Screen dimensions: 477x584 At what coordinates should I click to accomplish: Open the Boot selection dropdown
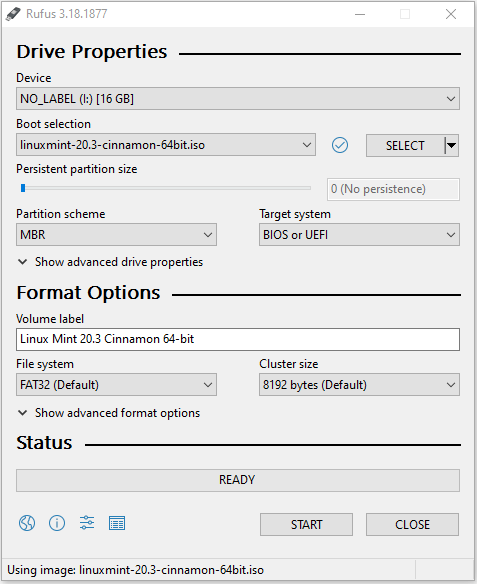click(166, 145)
